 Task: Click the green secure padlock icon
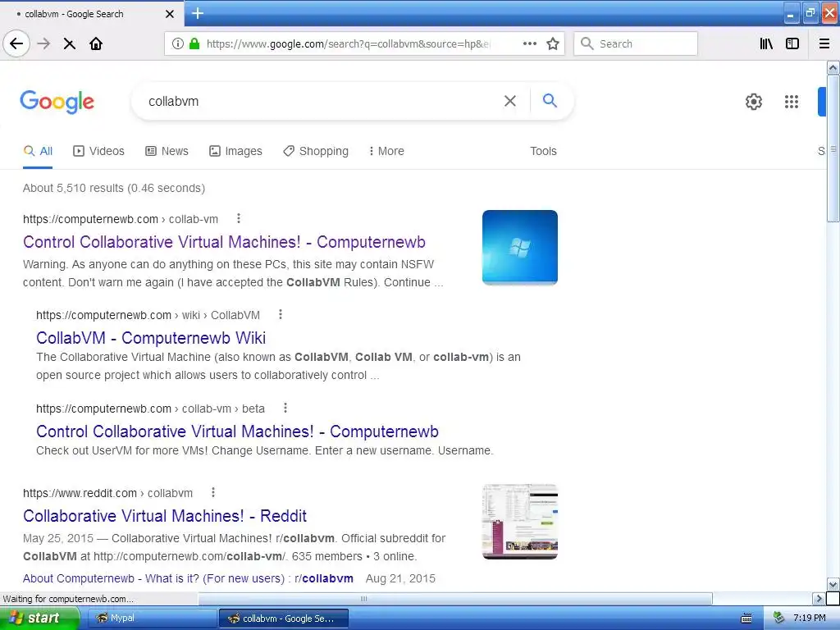pos(194,43)
